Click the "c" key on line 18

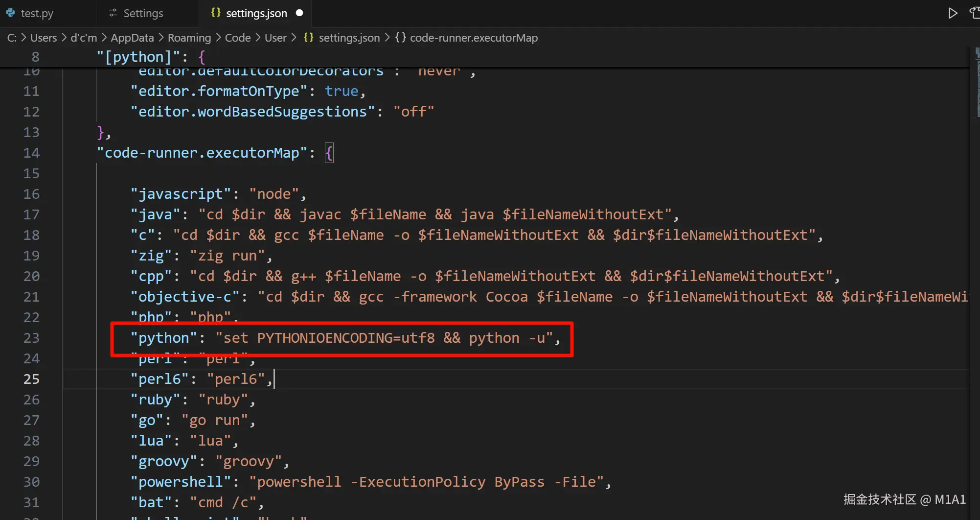point(143,235)
